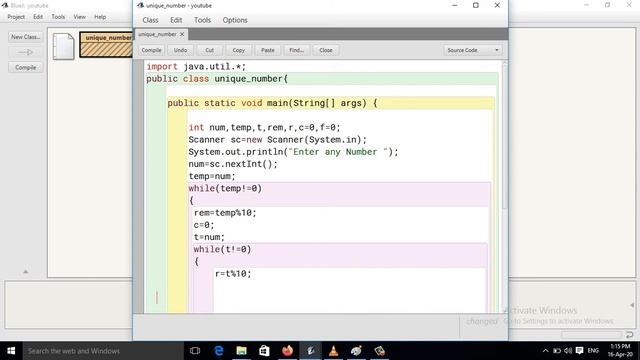Click the Windows Start button
The image size is (640, 360).
(x=11, y=351)
